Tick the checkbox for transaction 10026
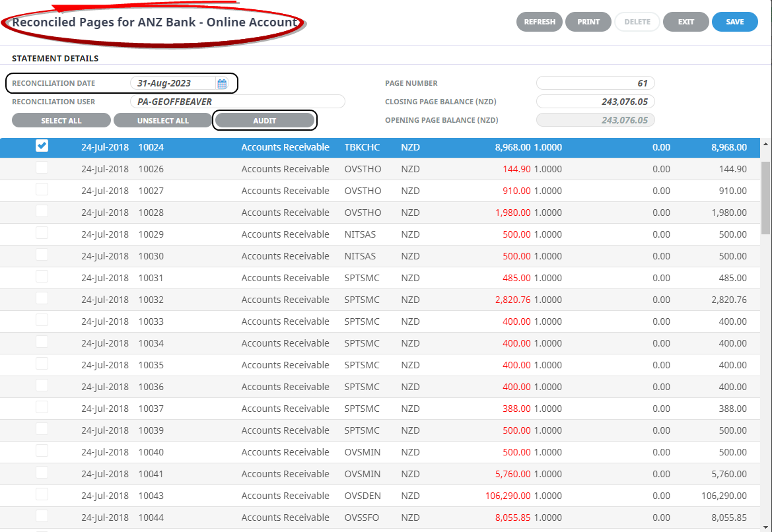The height and width of the screenshot is (532, 772). click(x=42, y=168)
